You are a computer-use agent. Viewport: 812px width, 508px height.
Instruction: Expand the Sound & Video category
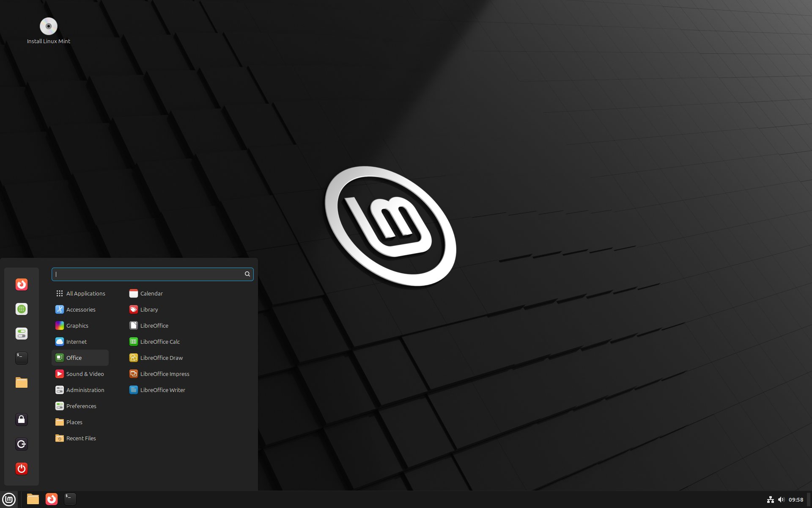pos(84,373)
